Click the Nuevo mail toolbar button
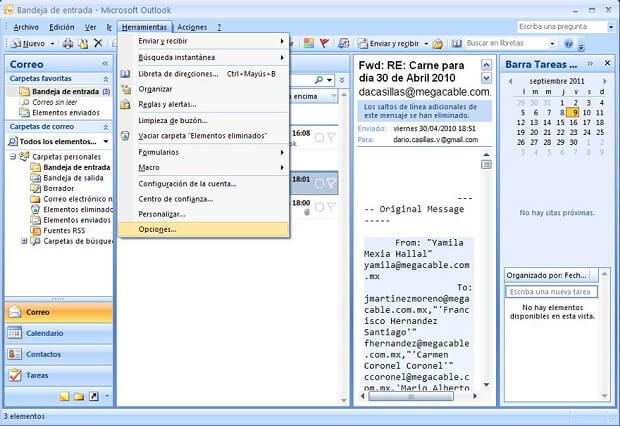Screen dimensions: 620x426 [x=28, y=43]
